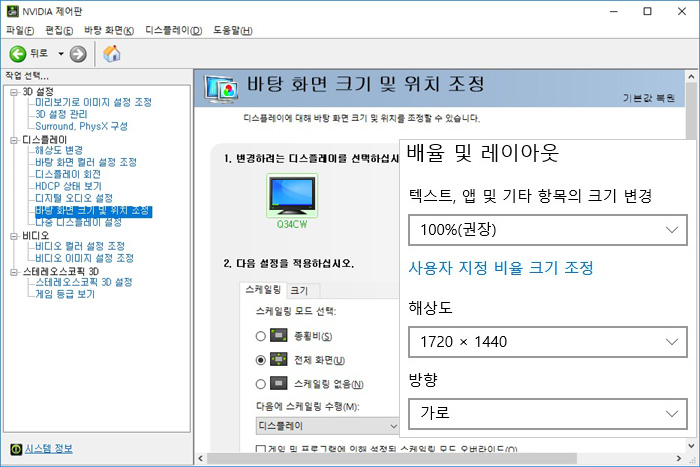Open 디스플레이 회전 page
700x467 pixels.
click(x=68, y=175)
